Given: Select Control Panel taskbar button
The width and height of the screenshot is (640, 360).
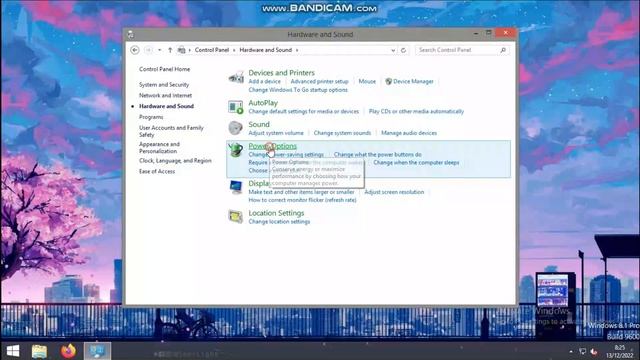Looking at the screenshot, I should click(97, 351).
